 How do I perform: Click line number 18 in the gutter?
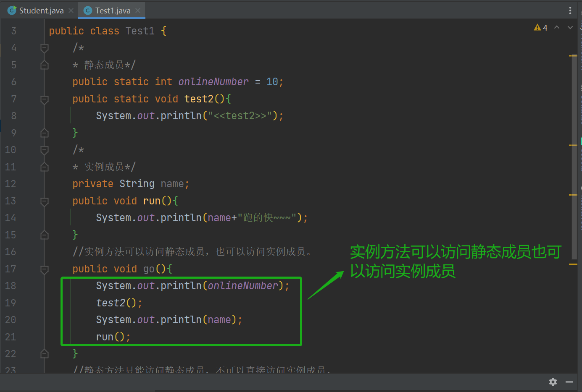11,286
